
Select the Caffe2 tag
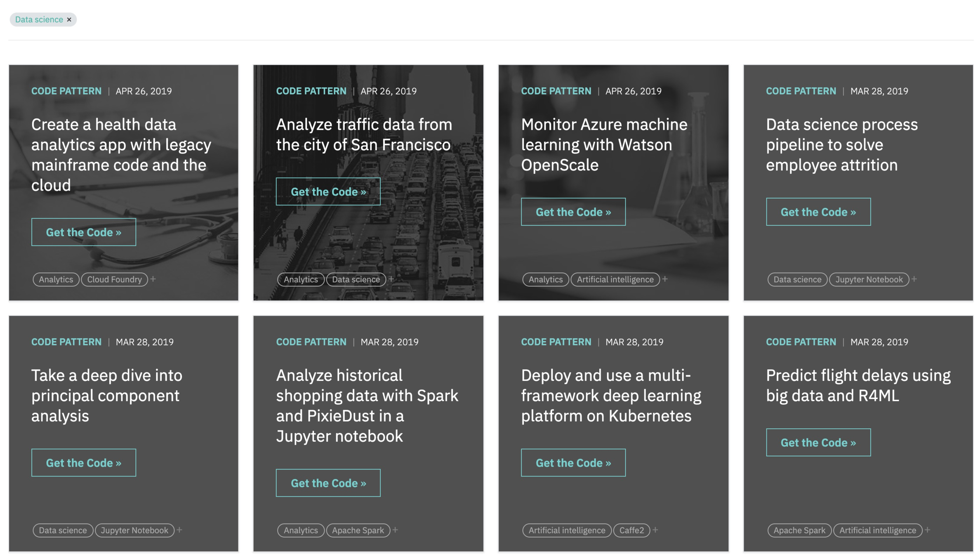coord(631,530)
